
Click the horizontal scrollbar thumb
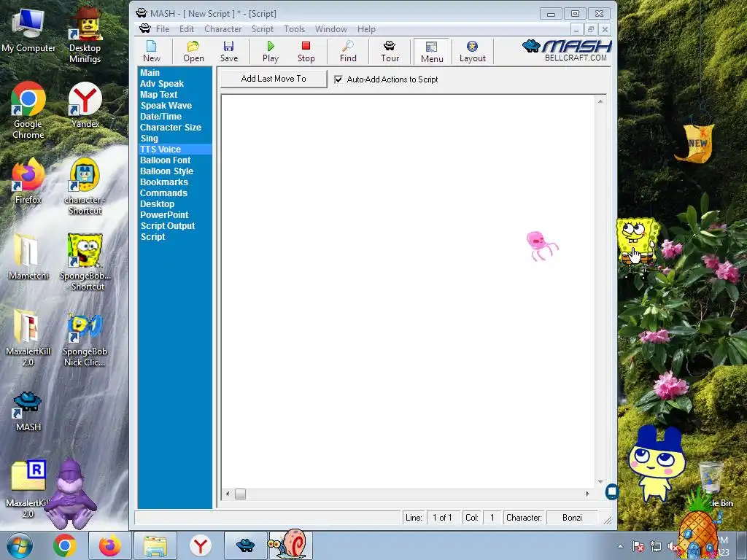coord(240,494)
